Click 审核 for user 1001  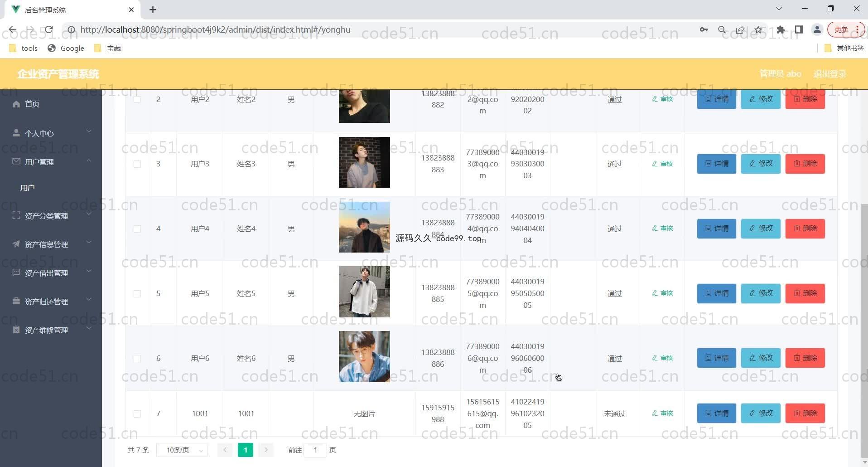pyautogui.click(x=662, y=413)
